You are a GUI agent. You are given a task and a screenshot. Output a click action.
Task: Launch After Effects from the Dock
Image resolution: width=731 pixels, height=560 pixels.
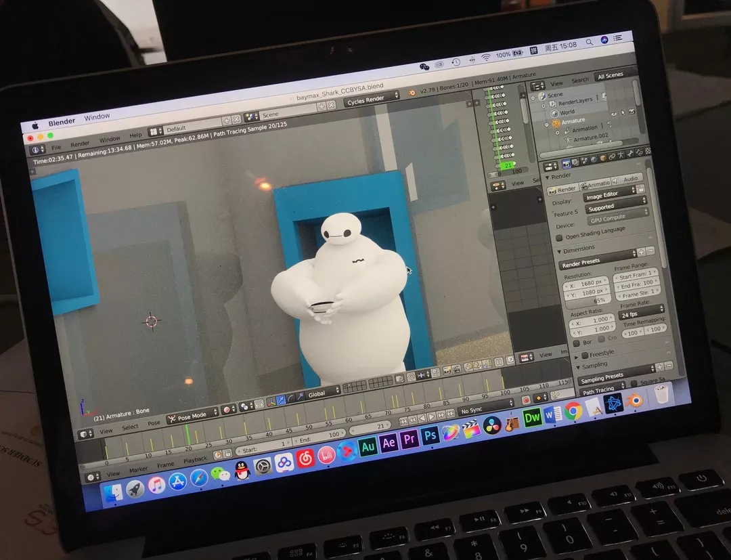[x=389, y=443]
